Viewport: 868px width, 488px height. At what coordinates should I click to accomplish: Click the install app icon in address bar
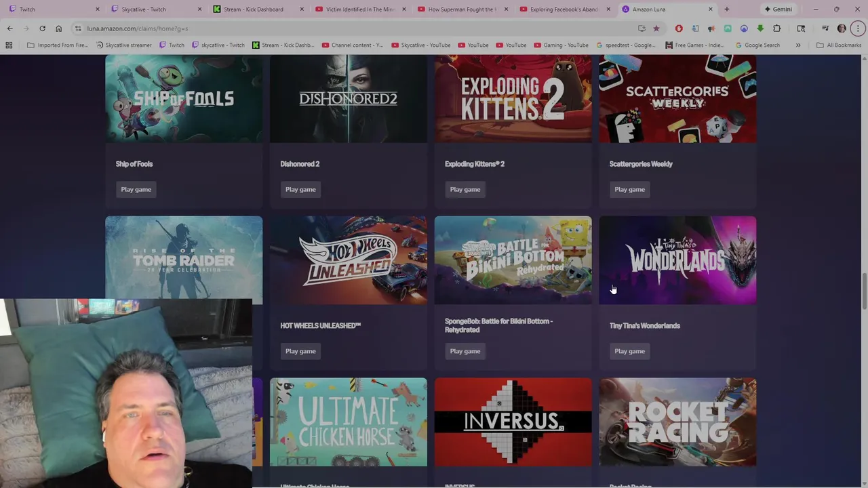642,28
